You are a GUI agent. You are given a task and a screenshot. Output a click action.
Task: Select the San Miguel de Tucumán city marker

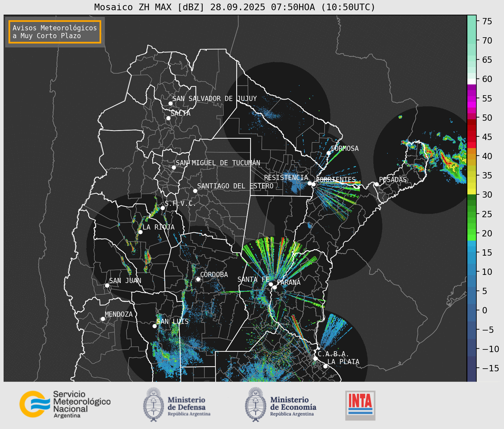click(174, 167)
